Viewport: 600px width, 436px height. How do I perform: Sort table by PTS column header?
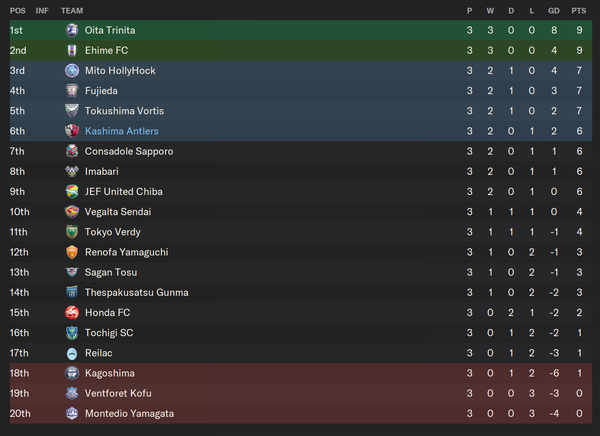578,10
